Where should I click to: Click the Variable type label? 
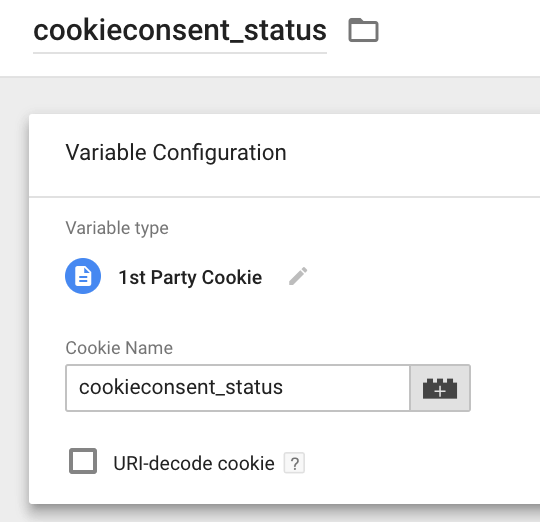coord(117,228)
